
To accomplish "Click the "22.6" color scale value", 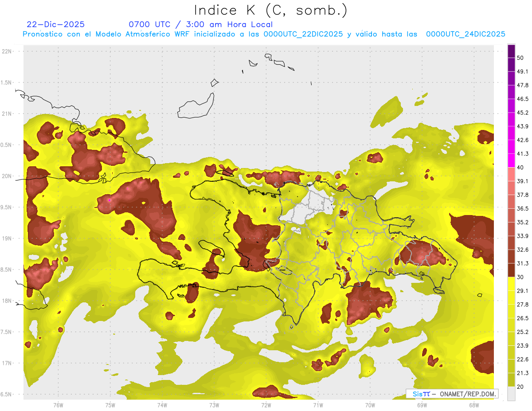I will pos(523,359).
